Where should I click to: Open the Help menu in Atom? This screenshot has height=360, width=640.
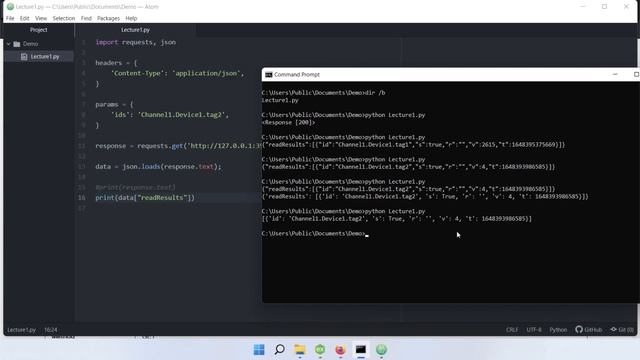[131, 18]
